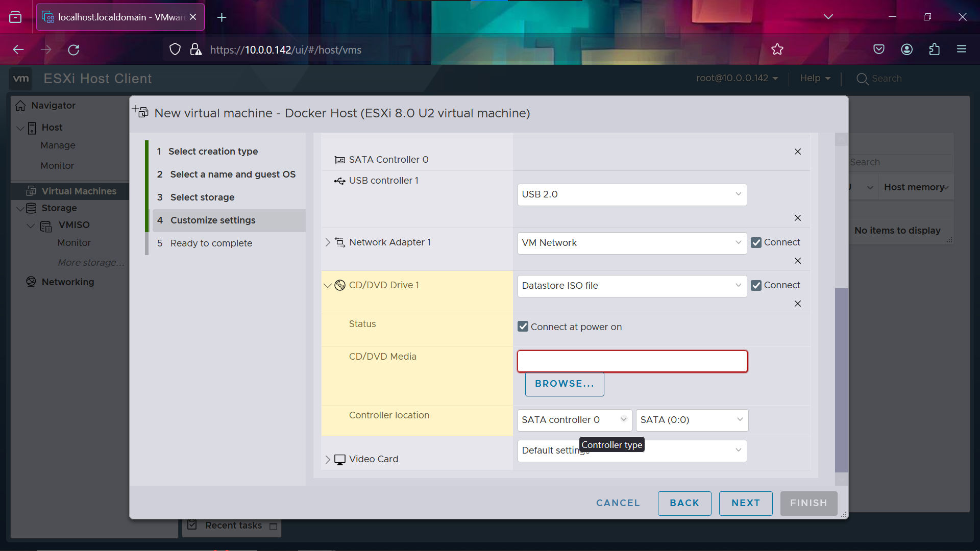Toggle Connect checkbox for CD/DVD Drive 1
This screenshot has height=551, width=980.
(756, 285)
